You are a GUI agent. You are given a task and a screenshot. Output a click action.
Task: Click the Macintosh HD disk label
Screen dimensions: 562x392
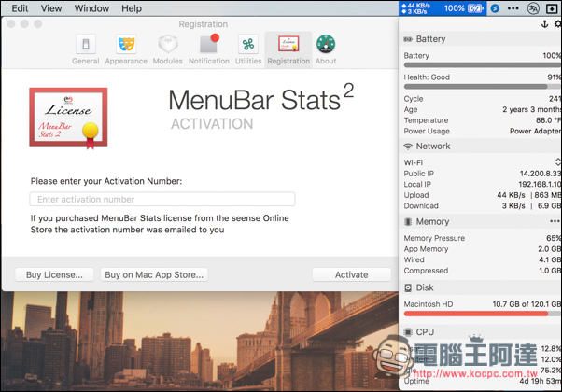coord(429,304)
